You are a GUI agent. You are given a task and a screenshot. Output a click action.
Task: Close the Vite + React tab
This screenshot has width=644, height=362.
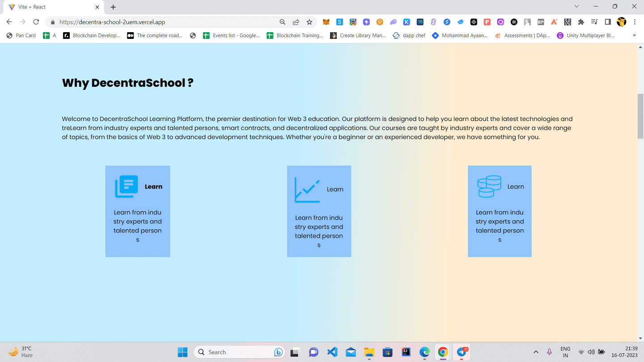97,7
